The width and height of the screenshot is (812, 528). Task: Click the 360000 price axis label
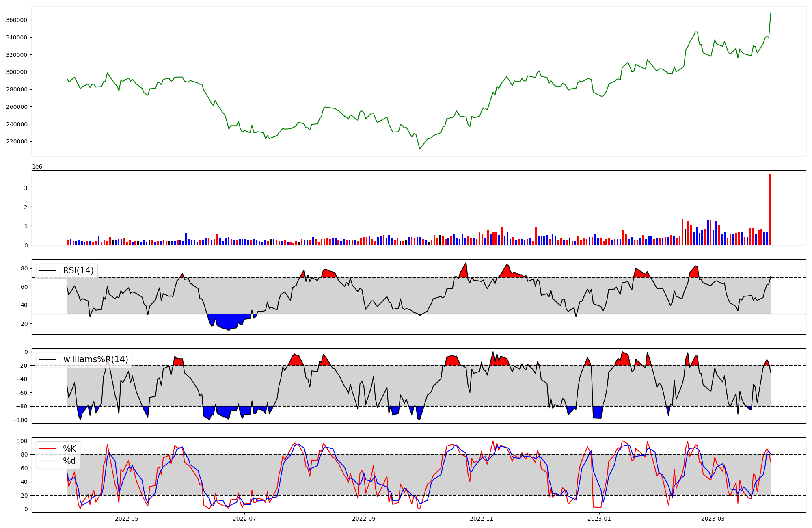(17, 20)
